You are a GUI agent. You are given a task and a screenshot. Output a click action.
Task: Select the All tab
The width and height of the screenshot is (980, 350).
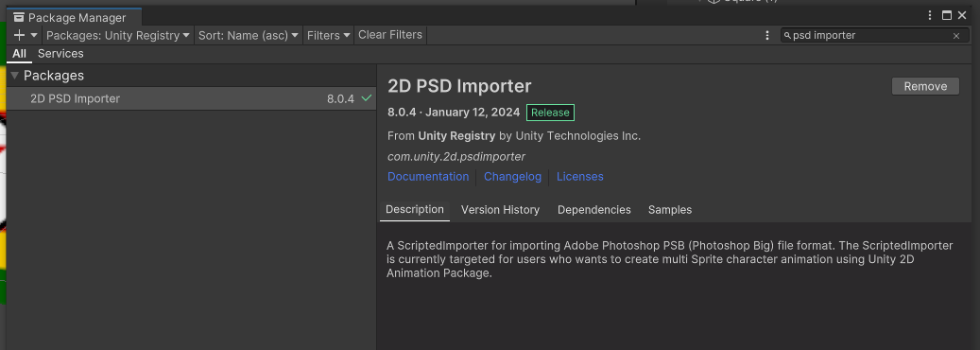[20, 54]
